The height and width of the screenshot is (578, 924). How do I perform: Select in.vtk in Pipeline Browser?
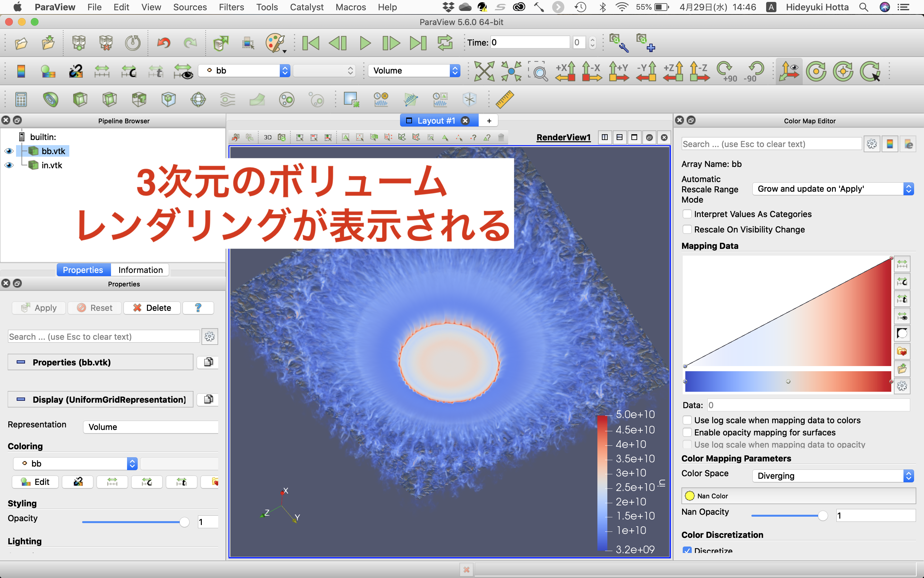tap(52, 165)
